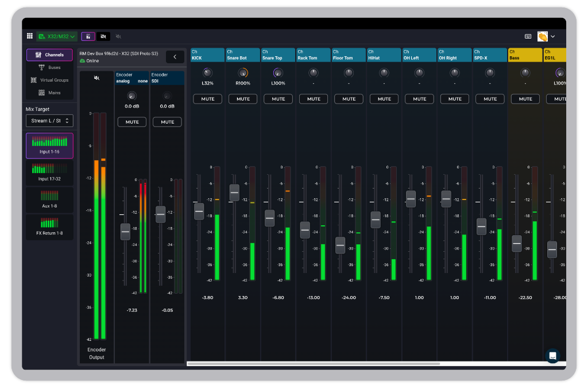
Task: Select the Input 17-32 bank thumbnail
Action: click(x=49, y=172)
